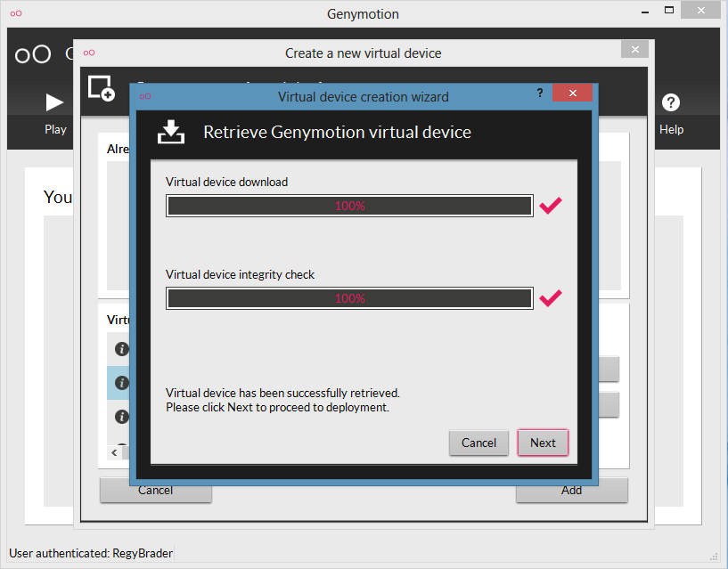The image size is (728, 569).
Task: Maximize the Genymotion main window
Action: click(x=669, y=10)
